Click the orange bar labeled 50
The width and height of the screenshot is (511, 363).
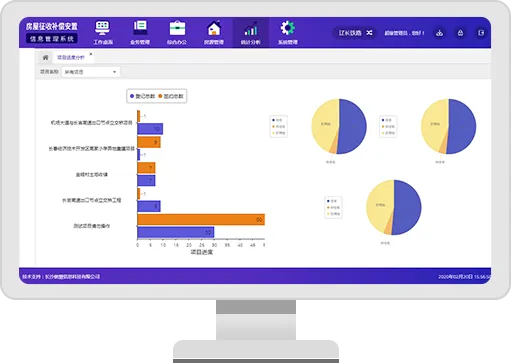point(201,220)
